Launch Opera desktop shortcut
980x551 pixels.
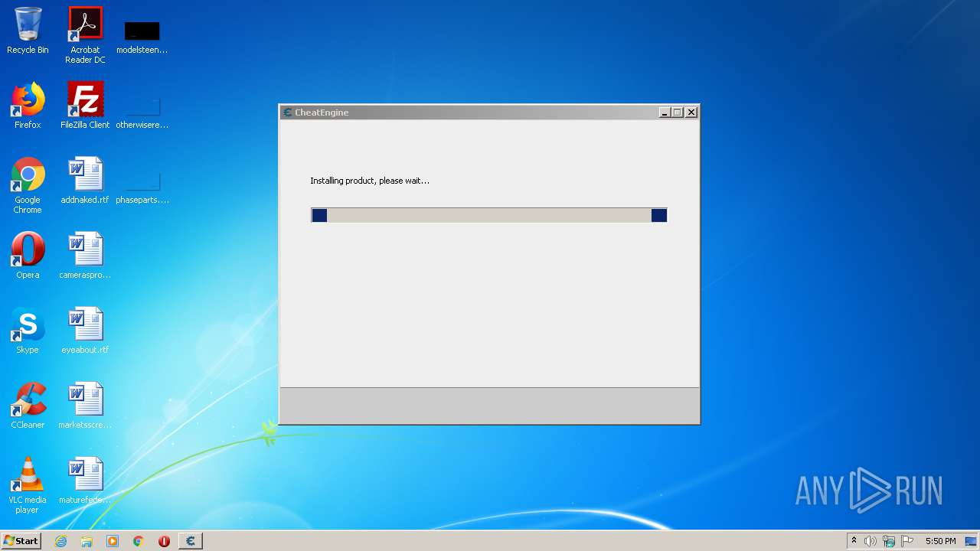[28, 256]
